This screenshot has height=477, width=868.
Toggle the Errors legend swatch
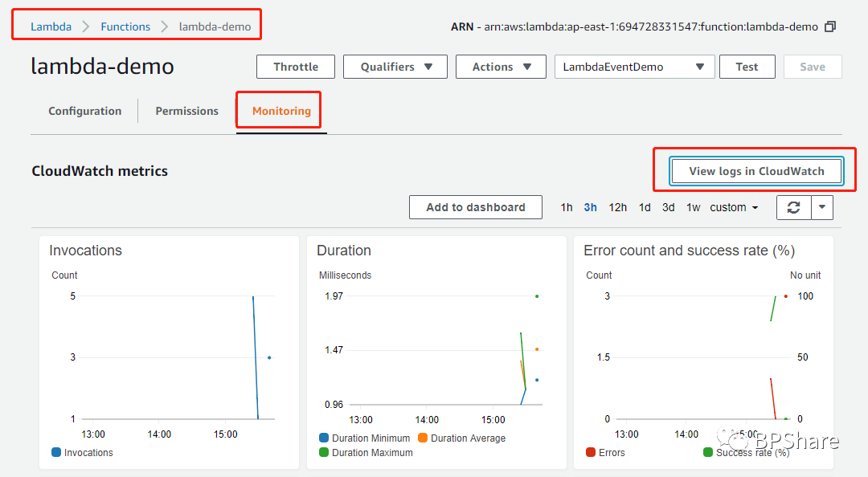[591, 452]
